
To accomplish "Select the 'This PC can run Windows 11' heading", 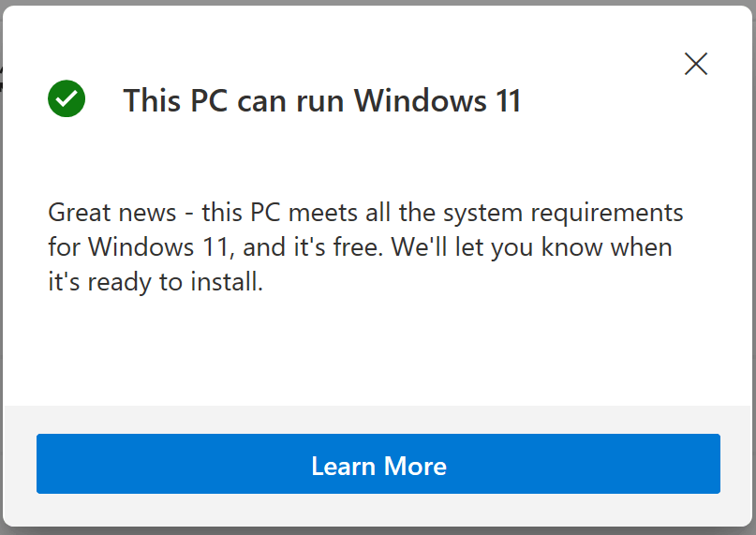I will 322,100.
